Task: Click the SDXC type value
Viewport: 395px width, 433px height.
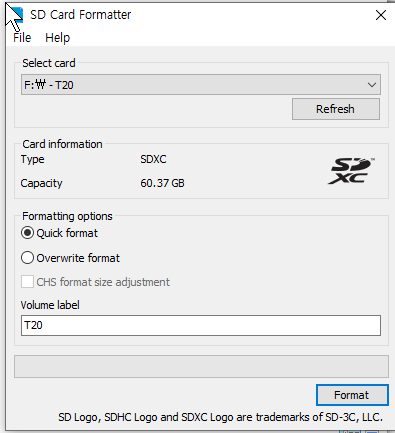Action: pyautogui.click(x=153, y=159)
